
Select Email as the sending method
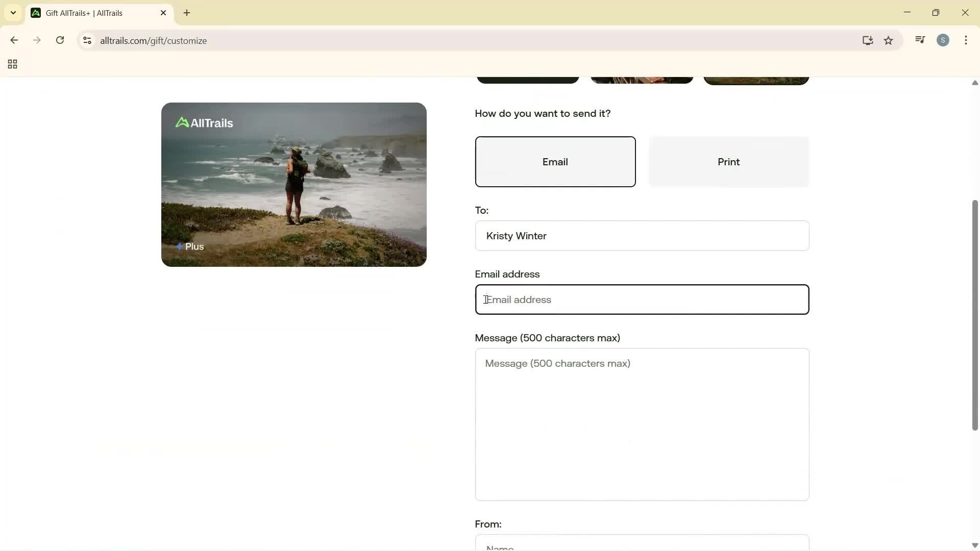[x=555, y=162]
